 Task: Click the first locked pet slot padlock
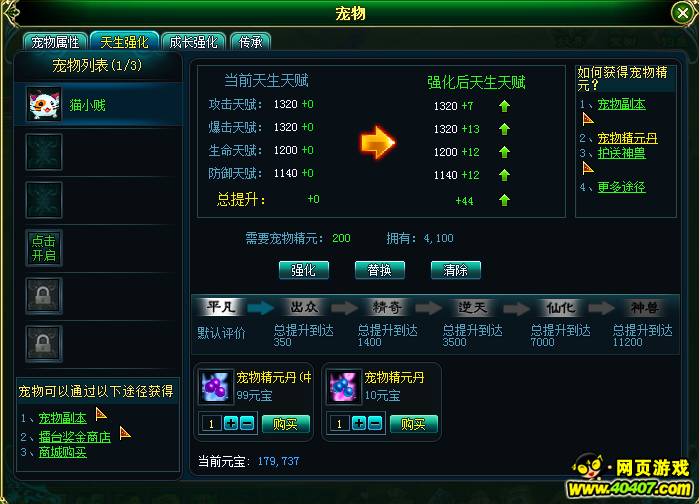[x=44, y=296]
